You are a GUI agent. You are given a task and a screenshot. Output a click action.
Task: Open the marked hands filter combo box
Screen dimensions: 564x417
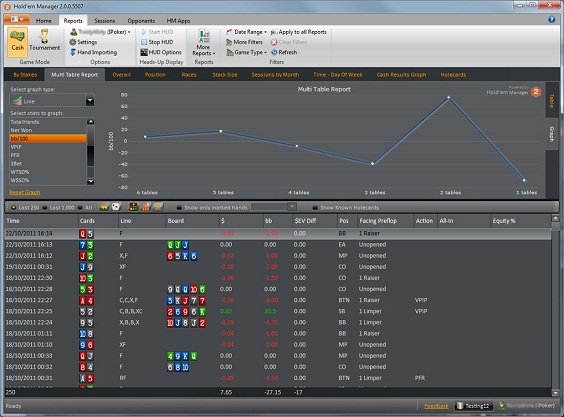[273, 207]
